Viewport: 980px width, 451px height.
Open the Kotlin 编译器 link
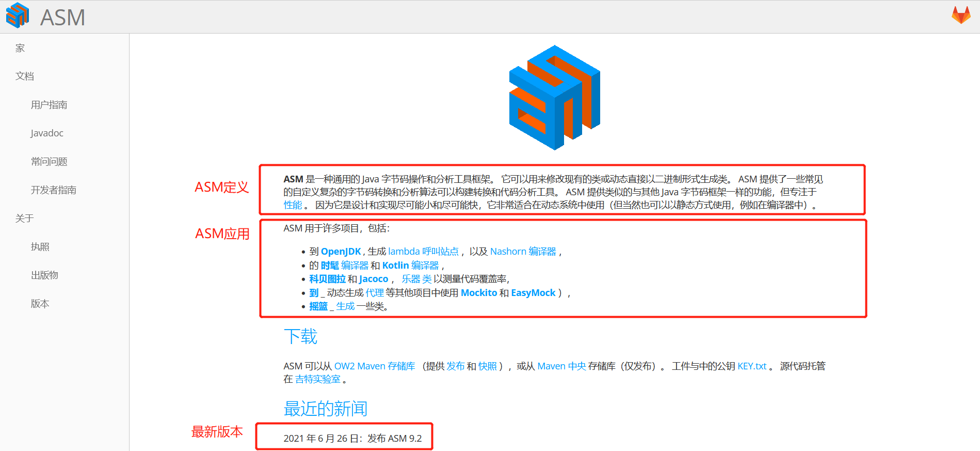[x=410, y=266]
